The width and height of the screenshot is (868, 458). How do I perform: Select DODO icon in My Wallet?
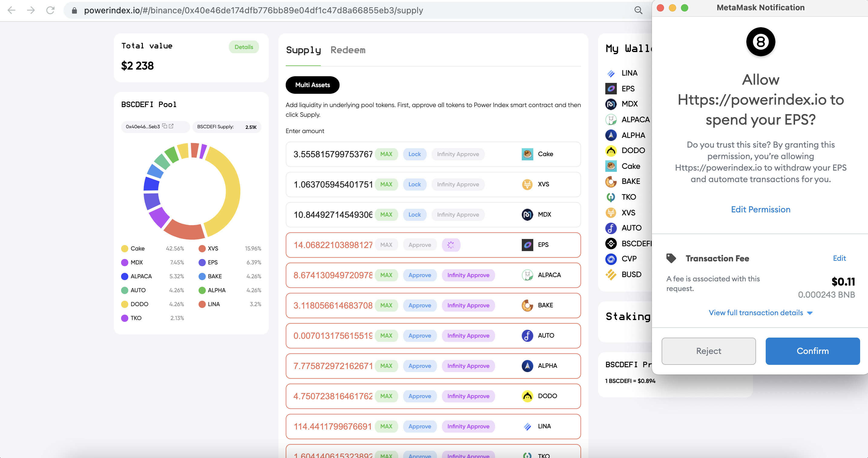coord(610,151)
